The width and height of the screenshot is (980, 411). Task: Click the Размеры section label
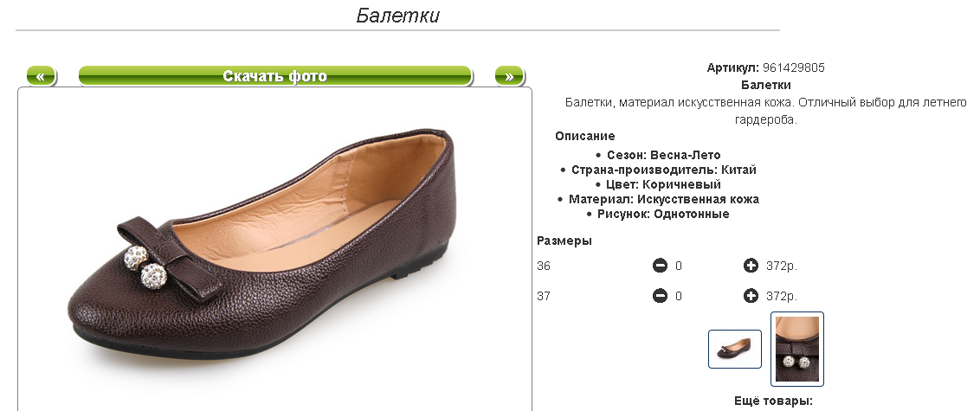tap(564, 241)
